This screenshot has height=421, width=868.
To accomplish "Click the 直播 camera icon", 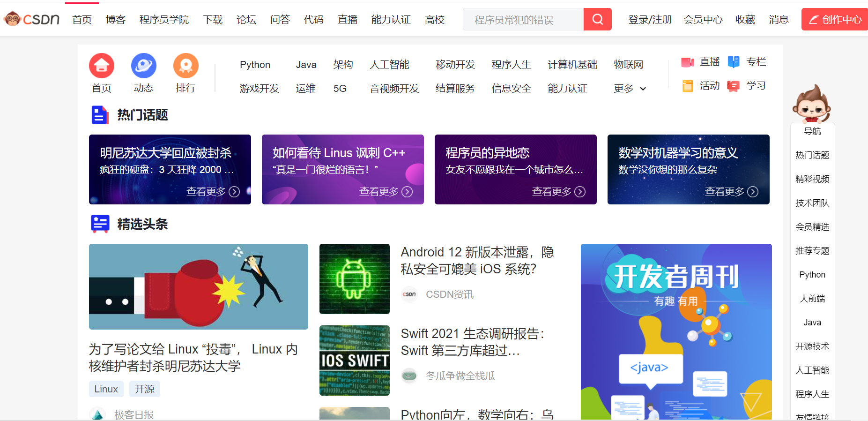I will pos(687,62).
